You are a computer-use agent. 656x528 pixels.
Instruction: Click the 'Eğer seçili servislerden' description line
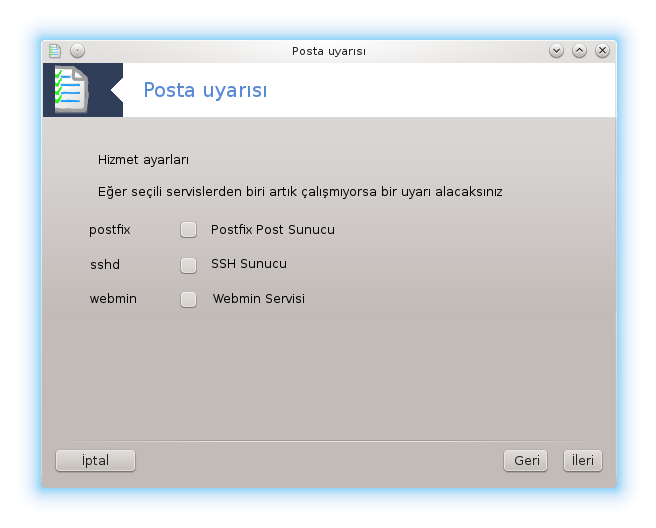[x=300, y=192]
